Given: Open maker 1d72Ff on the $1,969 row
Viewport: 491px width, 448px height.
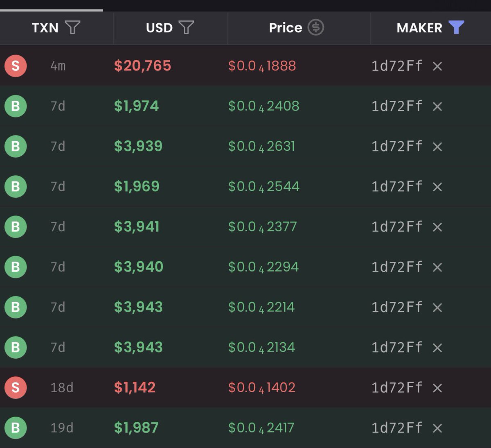Looking at the screenshot, I should click(x=396, y=186).
